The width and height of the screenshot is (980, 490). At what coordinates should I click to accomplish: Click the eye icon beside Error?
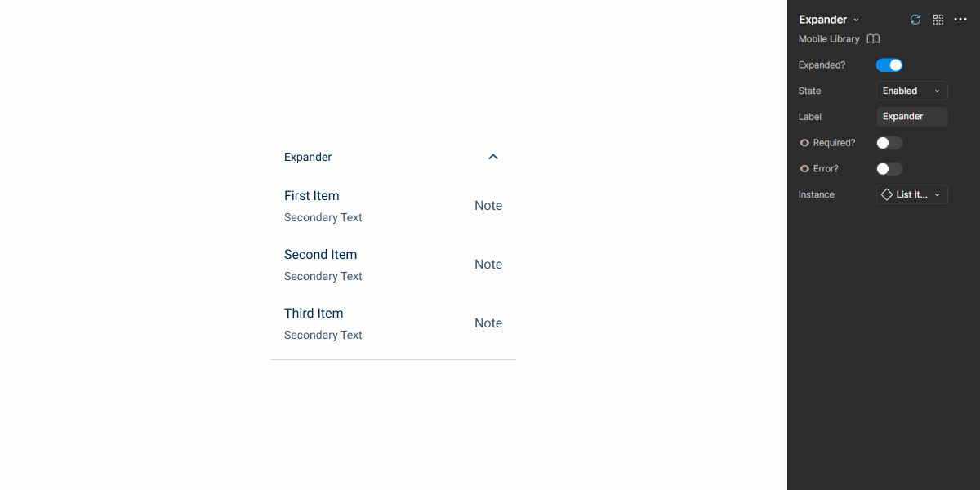point(803,168)
